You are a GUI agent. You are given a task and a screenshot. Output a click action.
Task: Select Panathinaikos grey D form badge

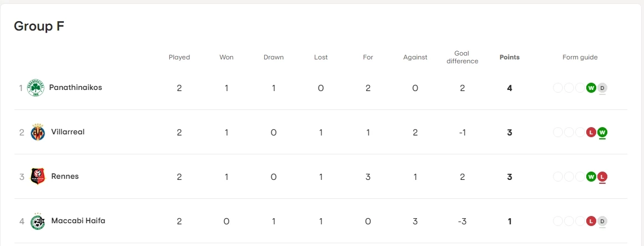click(x=602, y=88)
